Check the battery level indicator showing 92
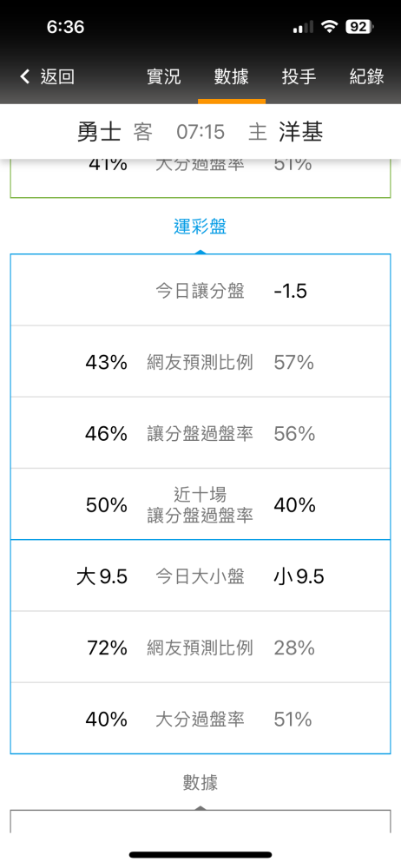This screenshot has width=401, height=868. pos(359,26)
